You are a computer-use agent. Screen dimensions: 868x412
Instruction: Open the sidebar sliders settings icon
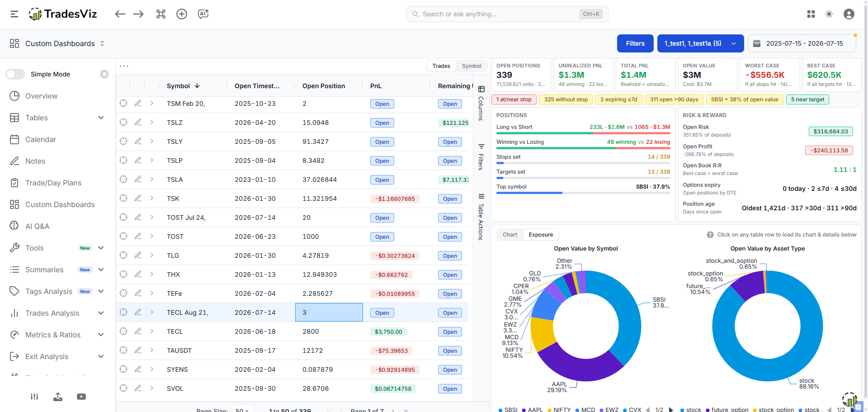[34, 397]
